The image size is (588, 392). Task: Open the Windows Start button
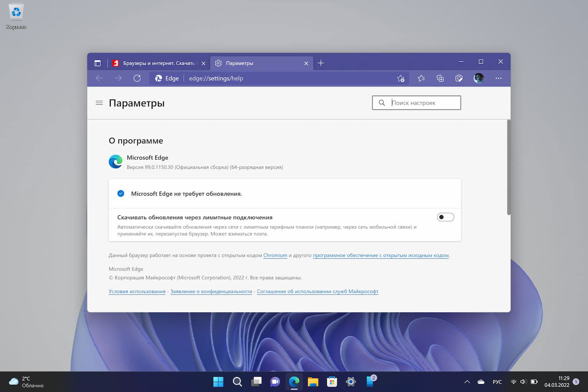(218, 381)
